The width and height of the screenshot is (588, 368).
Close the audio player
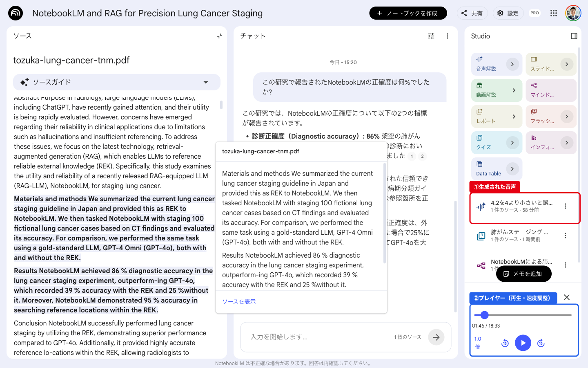tap(567, 297)
